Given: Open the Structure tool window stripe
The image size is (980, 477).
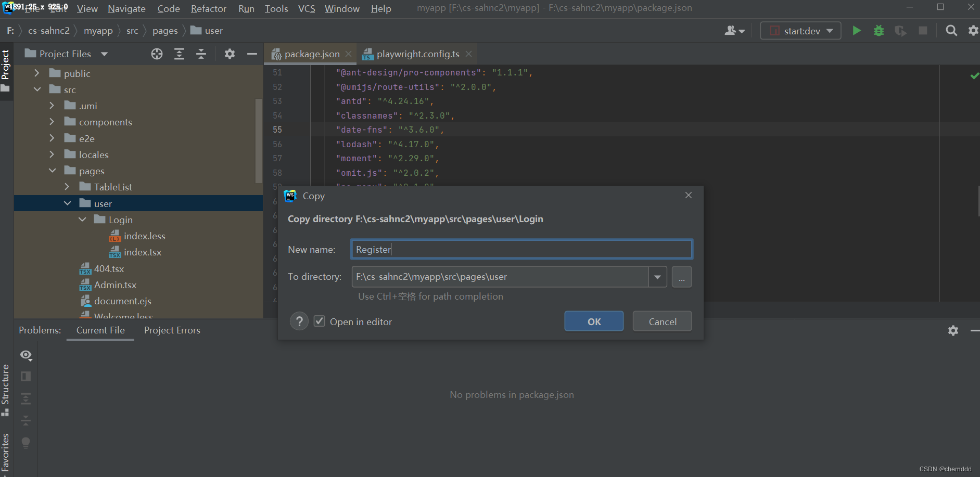Looking at the screenshot, I should click(6, 390).
